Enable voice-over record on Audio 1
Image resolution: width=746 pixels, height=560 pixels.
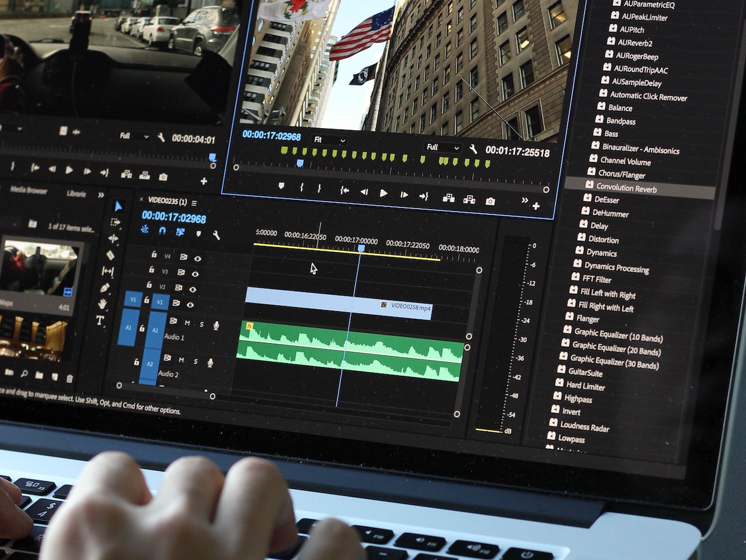click(216, 325)
